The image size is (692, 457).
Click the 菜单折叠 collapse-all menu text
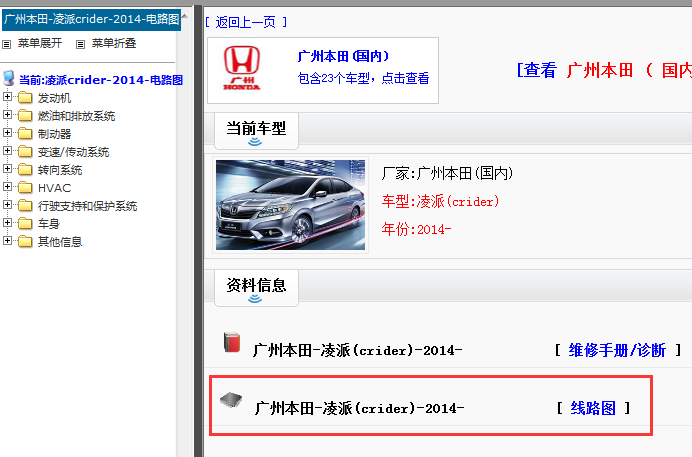[x=114, y=43]
